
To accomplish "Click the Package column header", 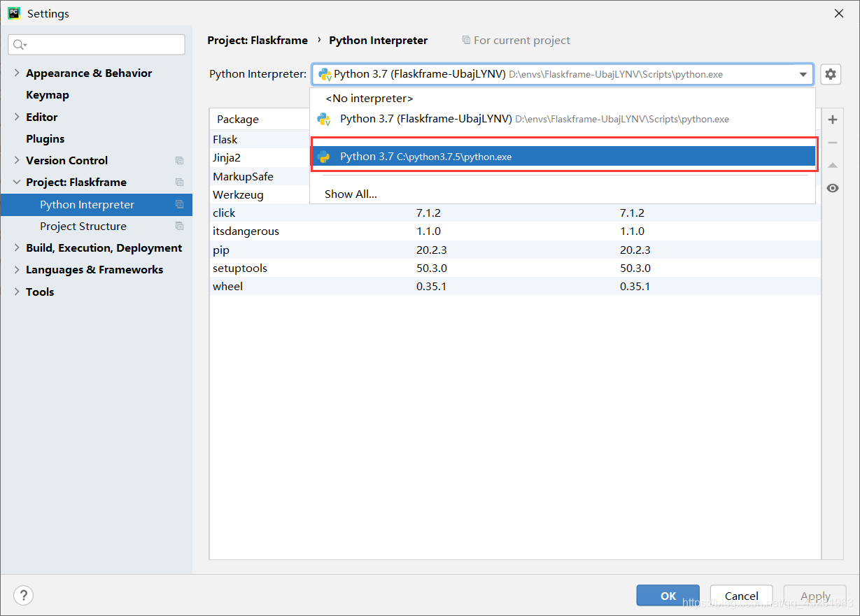I will 238,120.
